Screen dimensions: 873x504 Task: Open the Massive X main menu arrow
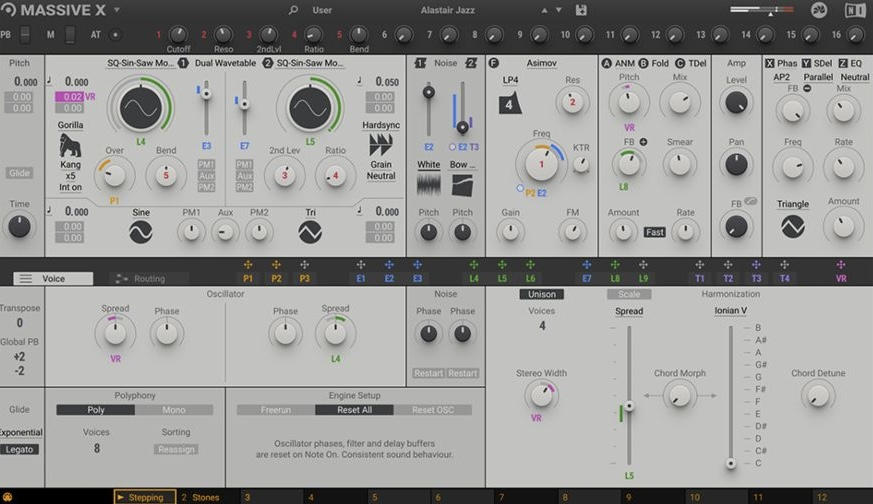click(x=117, y=10)
